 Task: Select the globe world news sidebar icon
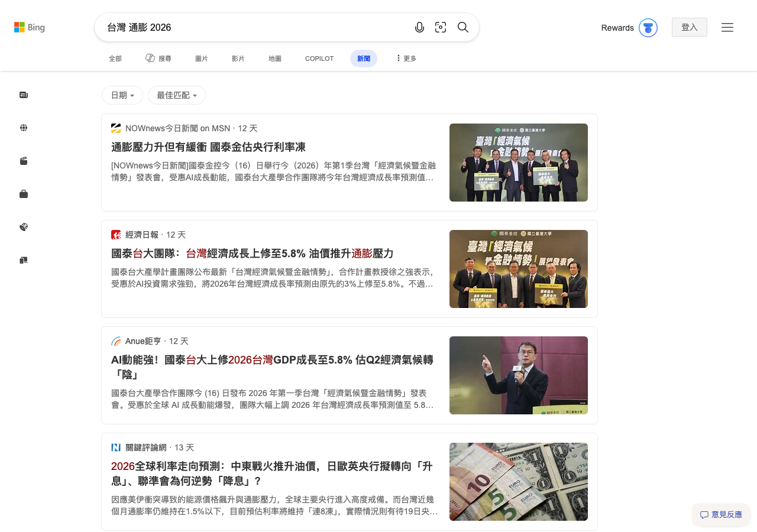pos(24,128)
